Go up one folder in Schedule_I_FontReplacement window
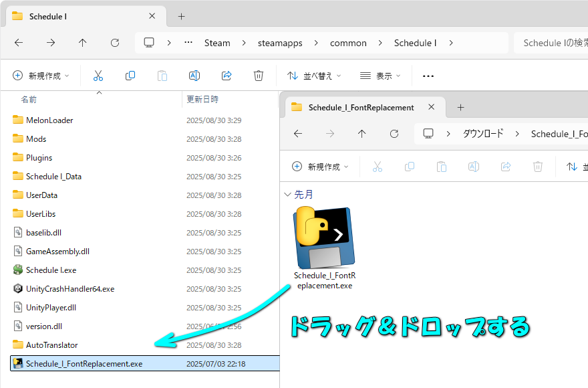Image resolution: width=588 pixels, height=388 pixels. click(x=362, y=134)
